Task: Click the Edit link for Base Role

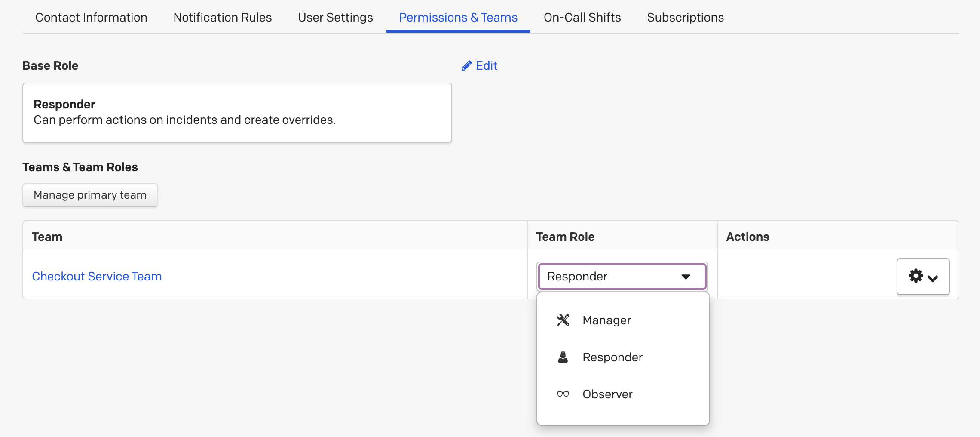Action: pos(479,65)
